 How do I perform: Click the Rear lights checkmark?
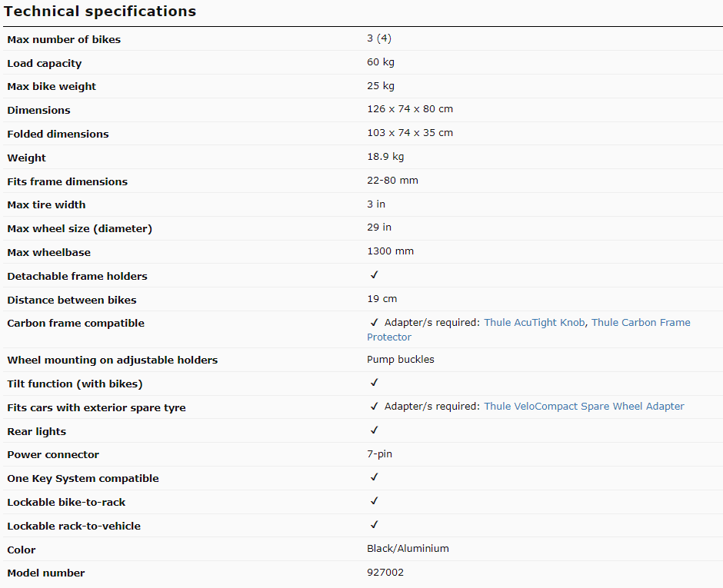point(375,430)
